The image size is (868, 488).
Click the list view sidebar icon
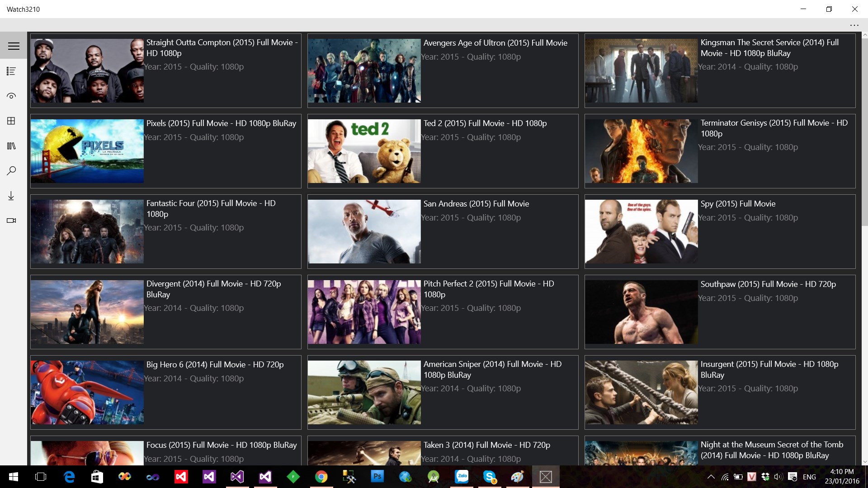pyautogui.click(x=11, y=71)
